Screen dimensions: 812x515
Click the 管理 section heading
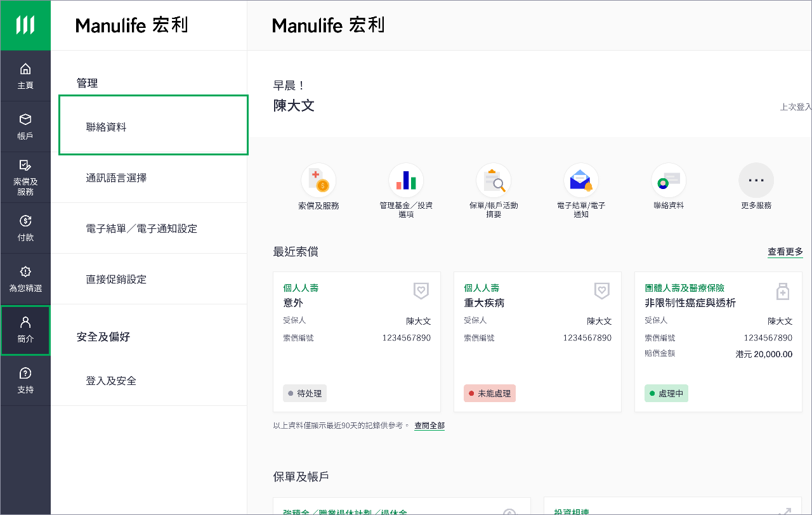tap(87, 83)
